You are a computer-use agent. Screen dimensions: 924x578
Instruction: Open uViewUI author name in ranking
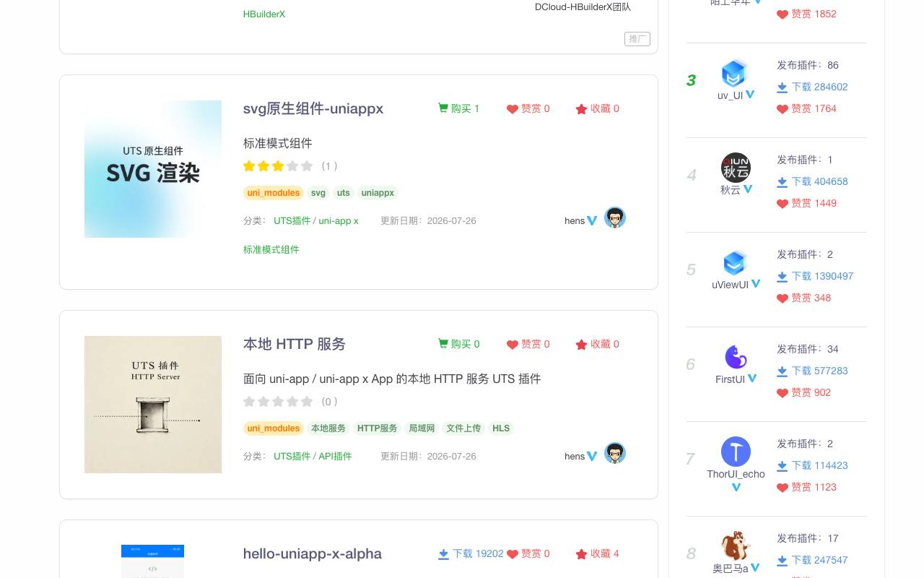coord(730,285)
